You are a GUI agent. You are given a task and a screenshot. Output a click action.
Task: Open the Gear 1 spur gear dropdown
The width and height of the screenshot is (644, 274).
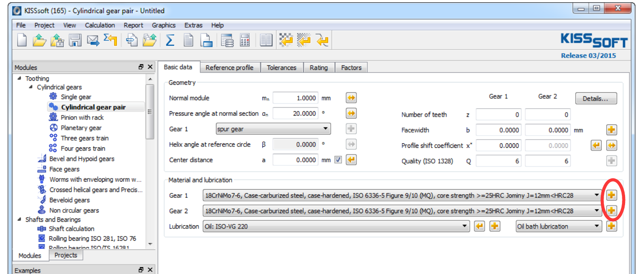point(273,129)
